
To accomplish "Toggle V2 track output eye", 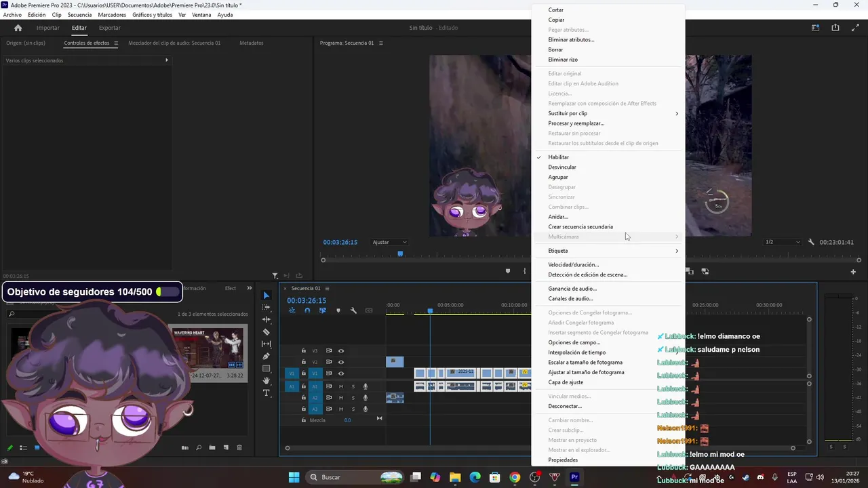I will 341,362.
